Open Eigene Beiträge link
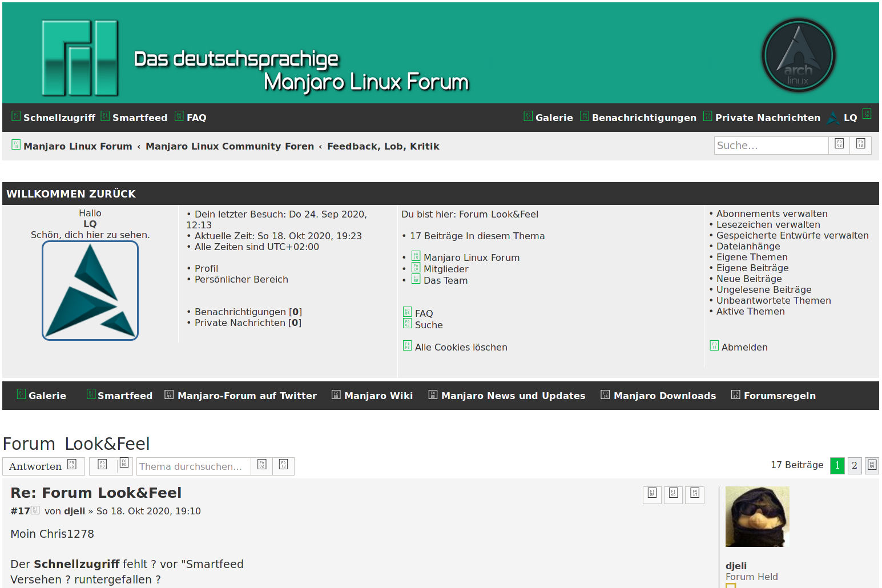 pyautogui.click(x=752, y=268)
